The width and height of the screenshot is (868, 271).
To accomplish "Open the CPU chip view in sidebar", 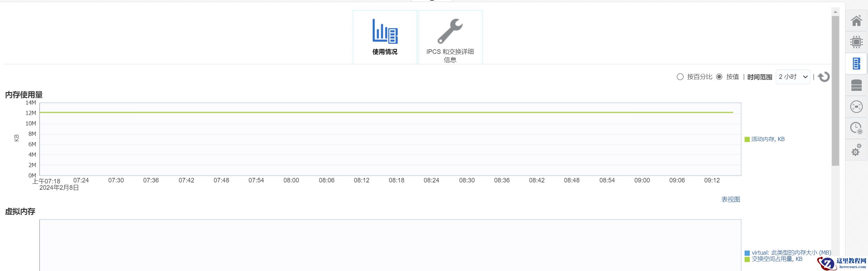I will tap(856, 42).
